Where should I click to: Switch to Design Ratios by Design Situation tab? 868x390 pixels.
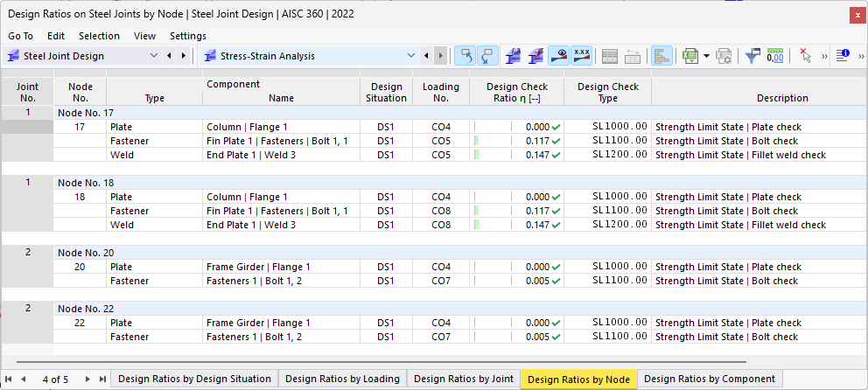pyautogui.click(x=194, y=379)
